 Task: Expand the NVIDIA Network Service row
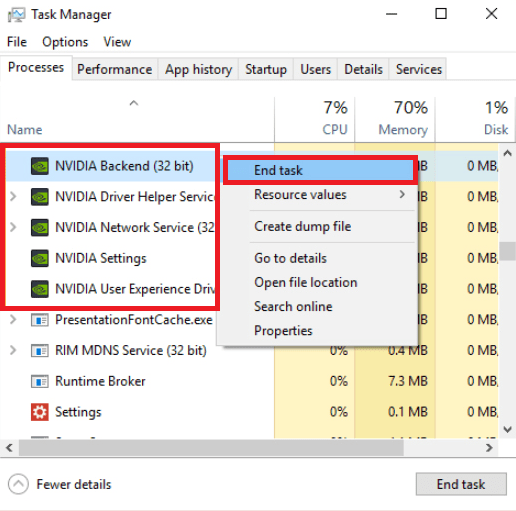point(13,227)
